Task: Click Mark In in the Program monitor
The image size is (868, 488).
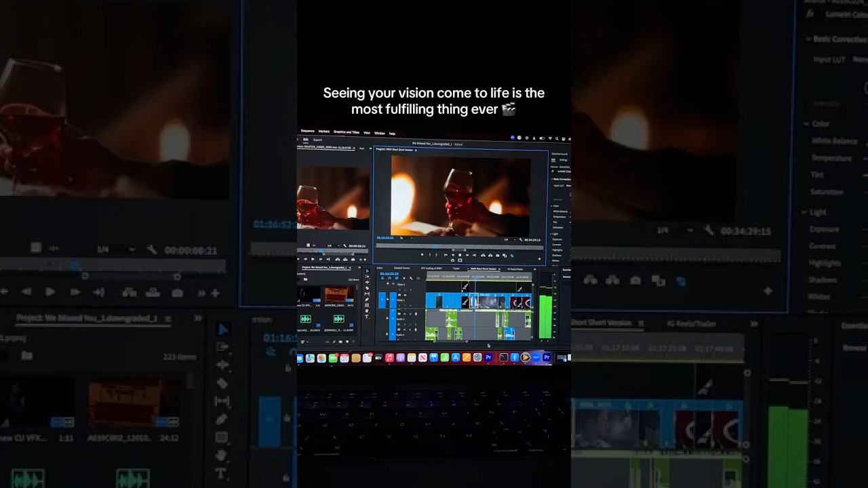Action: (x=430, y=255)
